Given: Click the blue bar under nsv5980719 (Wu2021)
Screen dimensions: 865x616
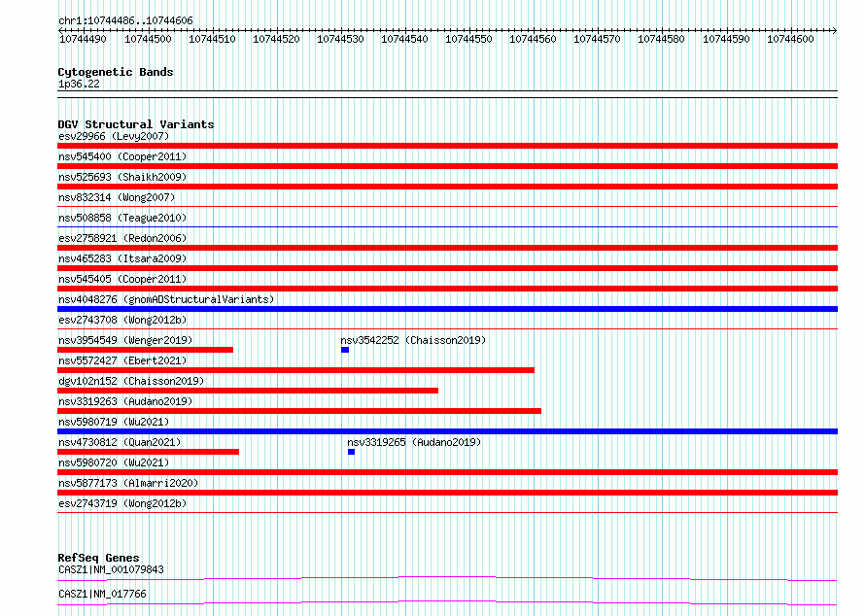Looking at the screenshot, I should (447, 431).
